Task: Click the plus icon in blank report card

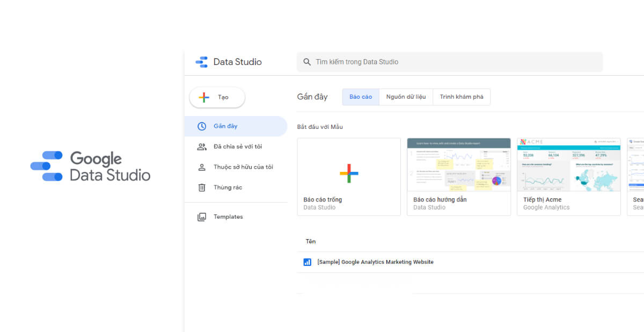Action: 349,173
